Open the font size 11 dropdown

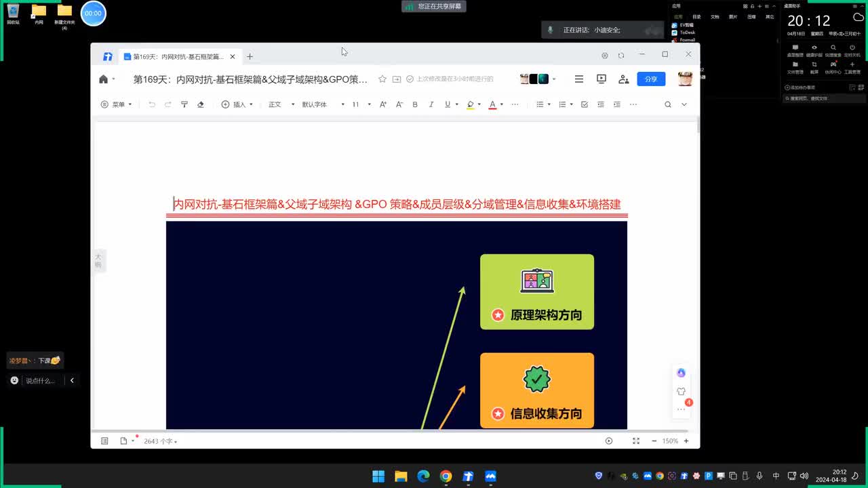point(361,104)
